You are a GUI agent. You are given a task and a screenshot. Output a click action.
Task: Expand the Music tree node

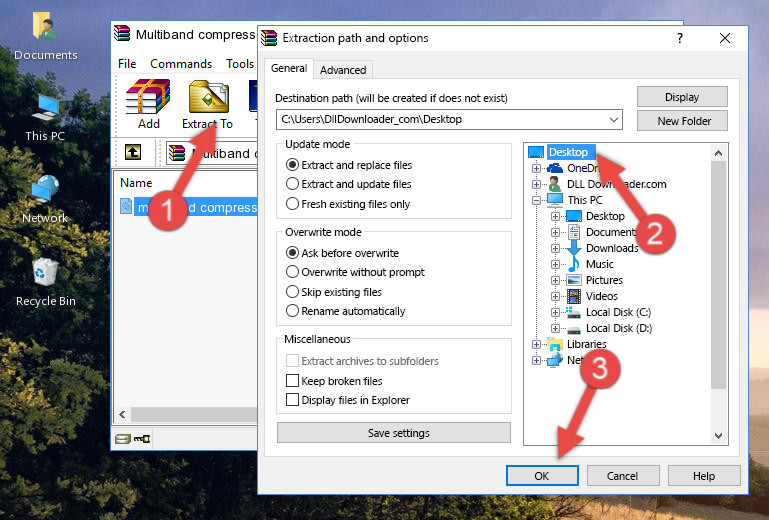pos(555,264)
